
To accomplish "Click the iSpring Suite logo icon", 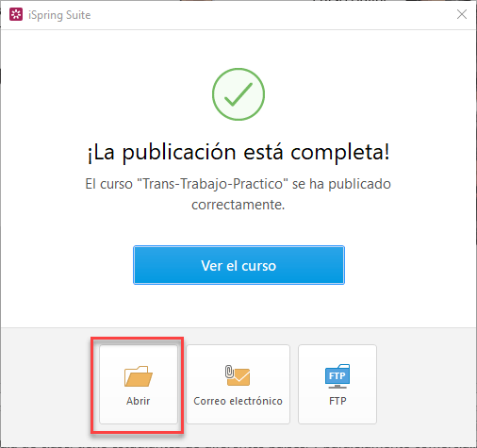I will pyautogui.click(x=16, y=14).
